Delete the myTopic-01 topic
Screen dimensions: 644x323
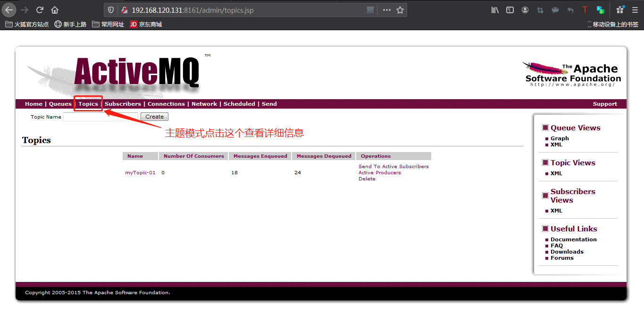tap(367, 178)
